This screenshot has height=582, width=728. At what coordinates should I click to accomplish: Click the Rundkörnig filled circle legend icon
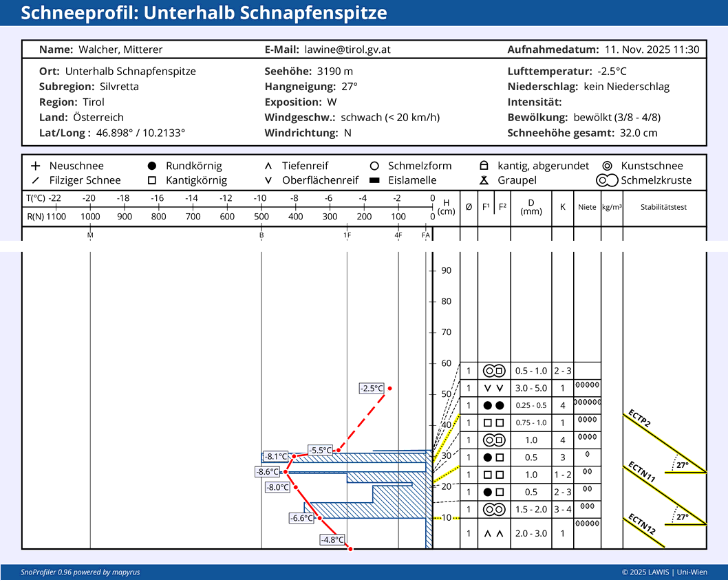pos(151,166)
